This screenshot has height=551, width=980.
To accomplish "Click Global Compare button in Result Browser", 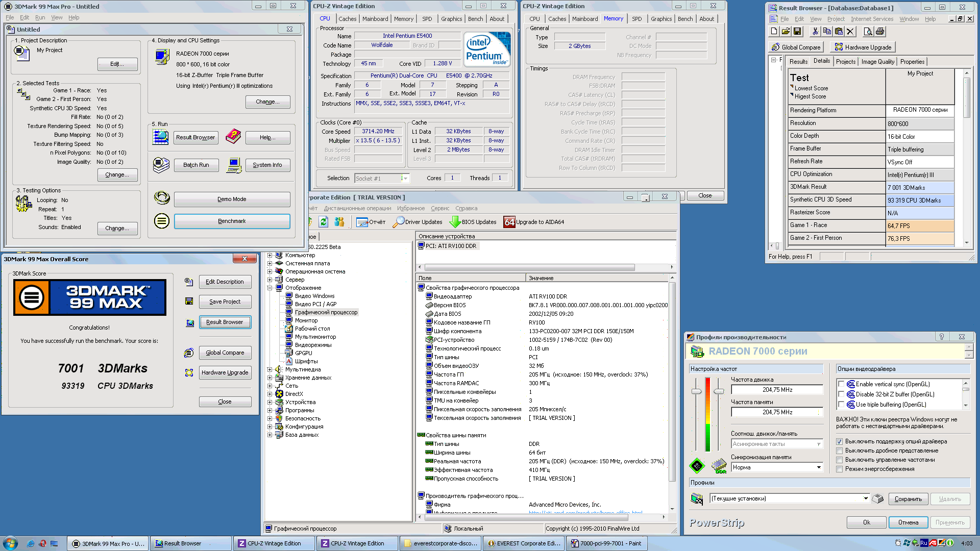I will tap(796, 47).
